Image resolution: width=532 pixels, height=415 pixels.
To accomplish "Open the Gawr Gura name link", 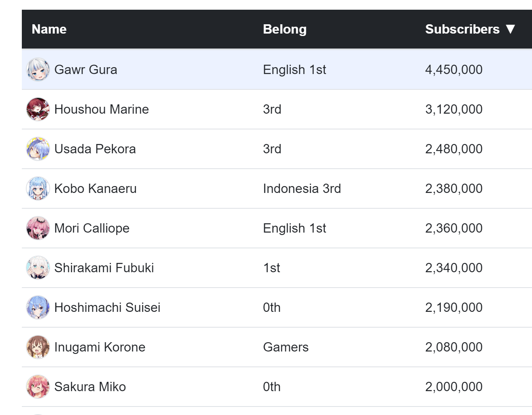I will (86, 70).
